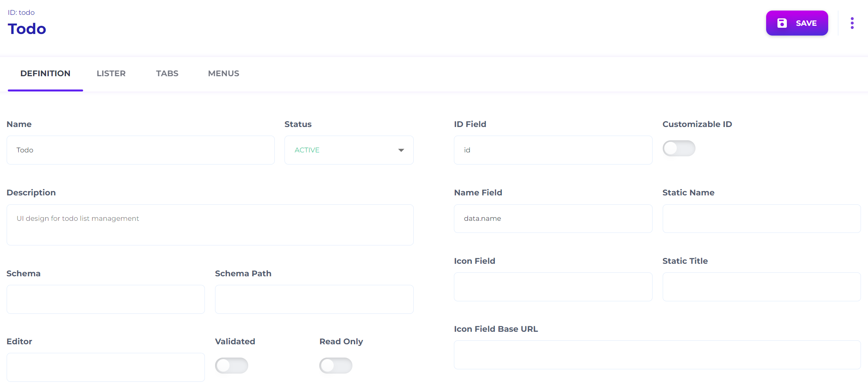Switch to the Lister tab
This screenshot has width=868, height=390.
[x=111, y=73]
